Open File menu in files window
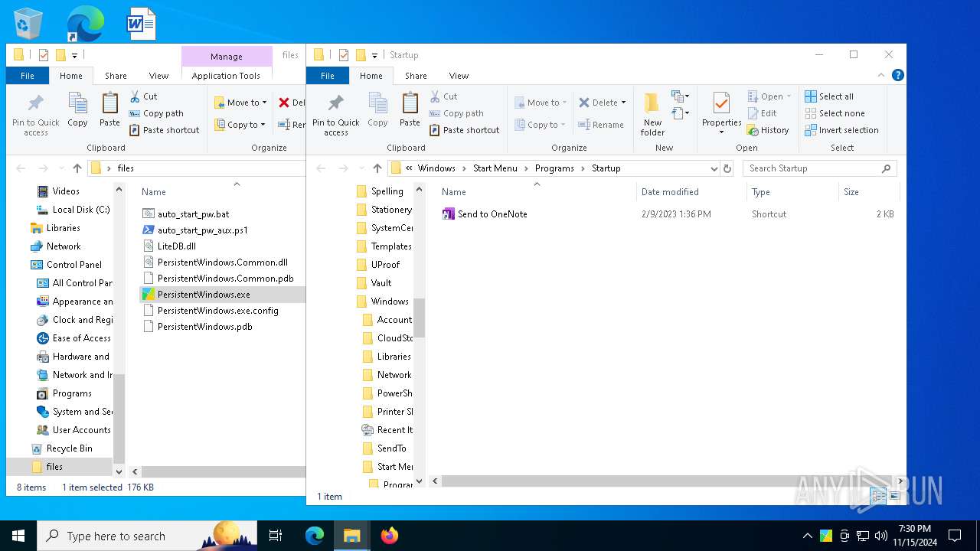Image resolution: width=980 pixels, height=551 pixels. tap(28, 76)
